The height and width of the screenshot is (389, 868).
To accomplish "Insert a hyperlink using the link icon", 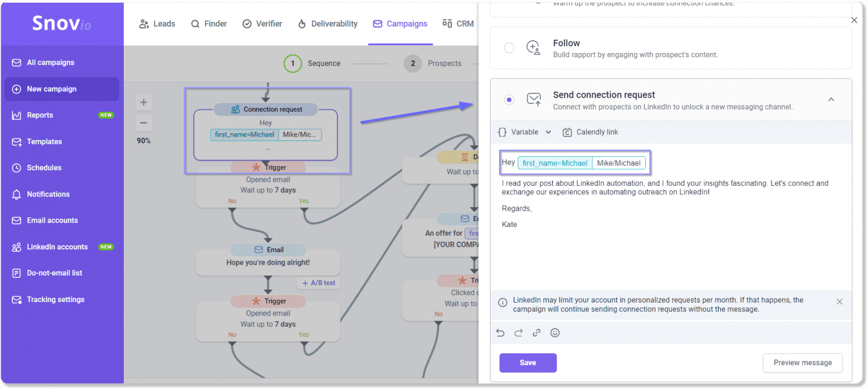I will point(536,333).
